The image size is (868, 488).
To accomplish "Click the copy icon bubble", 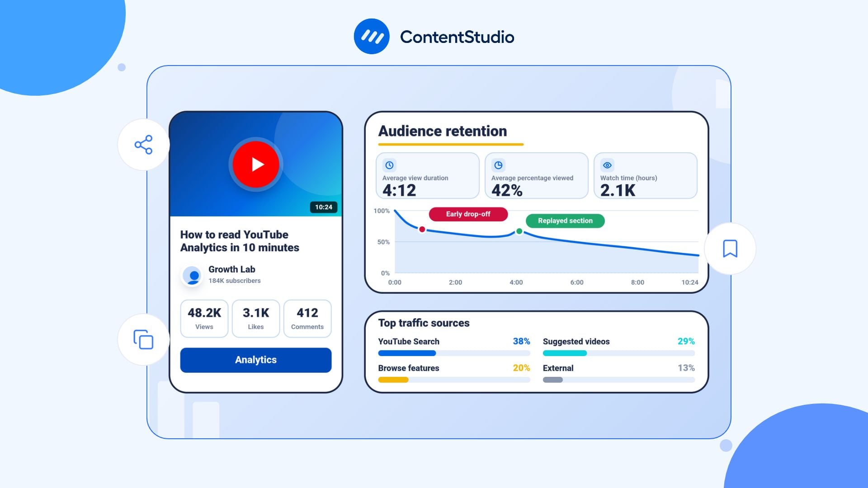I will [x=143, y=339].
